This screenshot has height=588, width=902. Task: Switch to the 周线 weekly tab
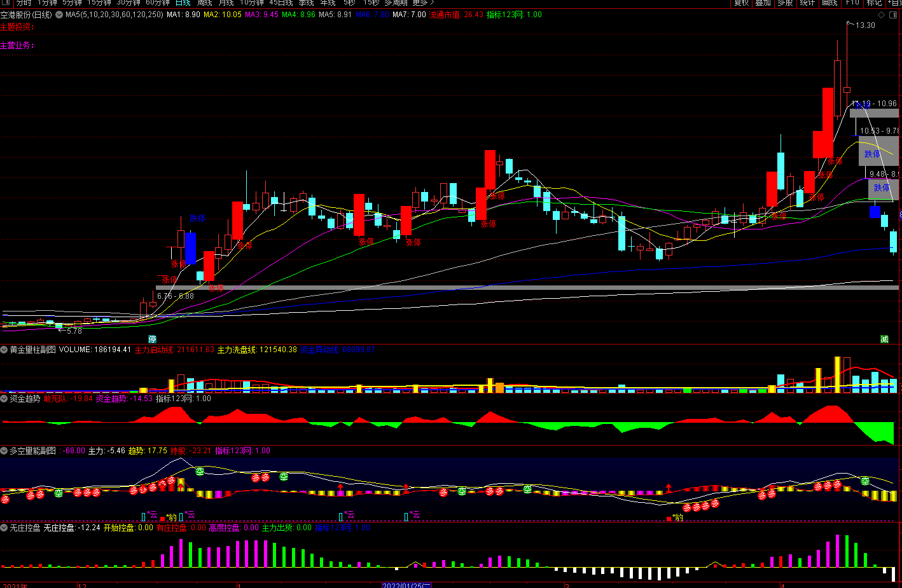(205, 3)
